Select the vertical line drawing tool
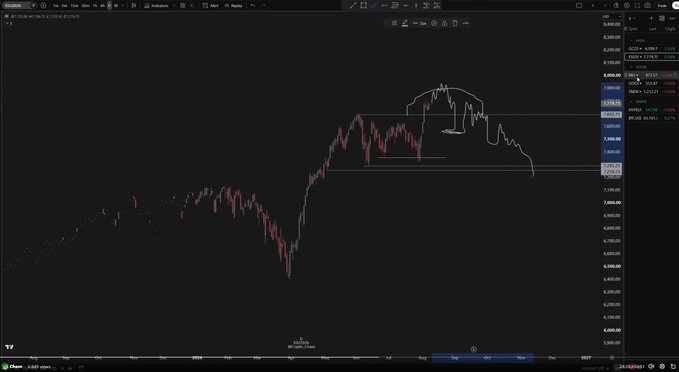679x372 pixels. point(416,6)
